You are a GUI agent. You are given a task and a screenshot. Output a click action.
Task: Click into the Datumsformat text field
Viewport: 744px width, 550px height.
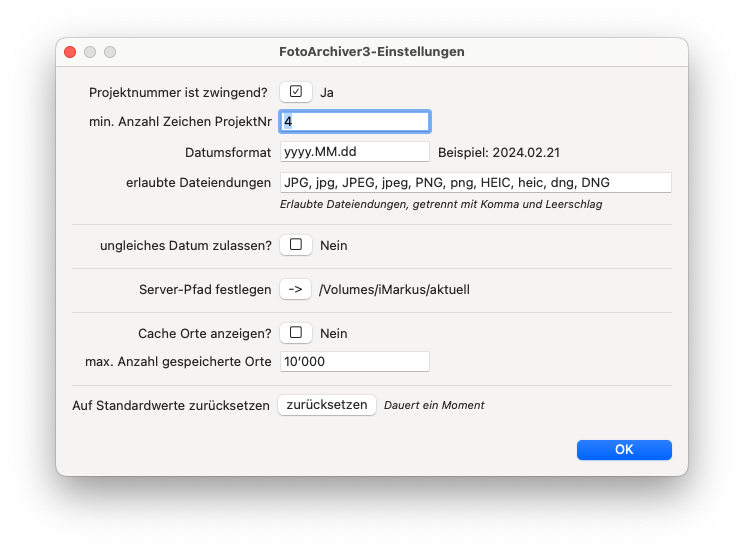pyautogui.click(x=354, y=152)
